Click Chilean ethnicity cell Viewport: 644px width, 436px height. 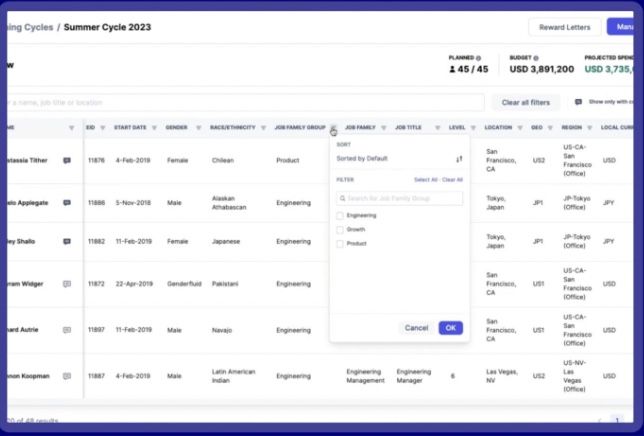pos(223,161)
